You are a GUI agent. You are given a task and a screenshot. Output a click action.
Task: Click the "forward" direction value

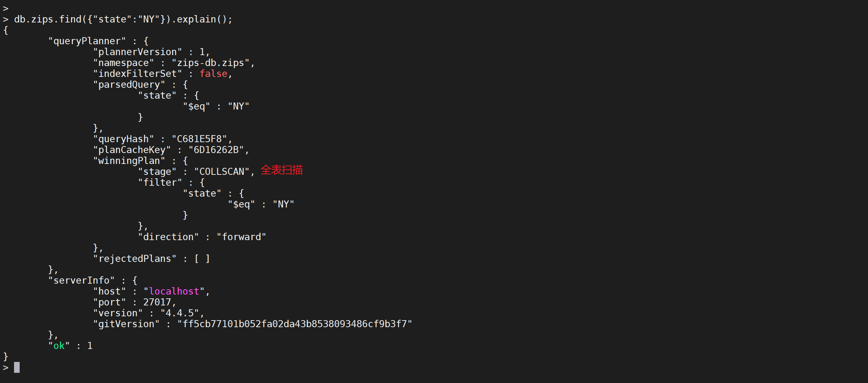point(241,237)
